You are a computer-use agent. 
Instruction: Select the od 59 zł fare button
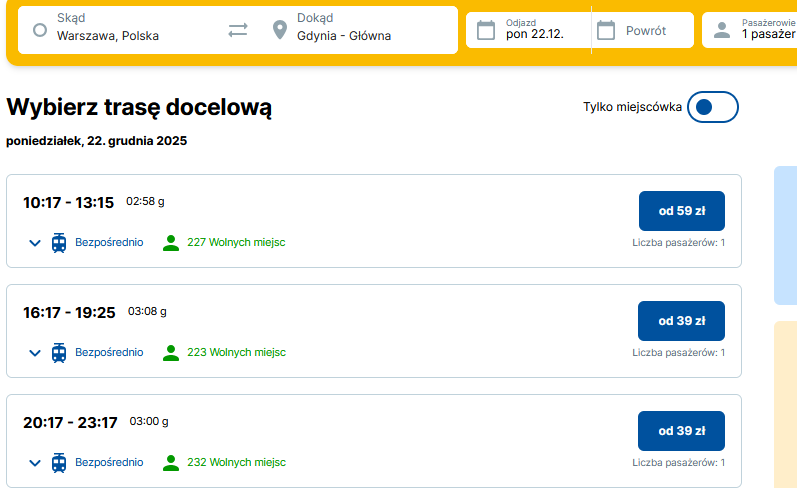pyautogui.click(x=681, y=211)
